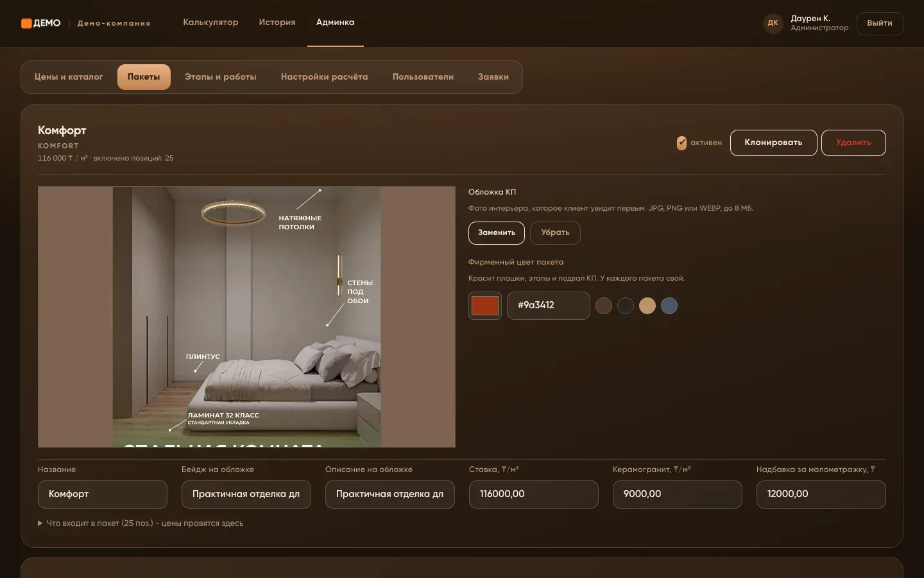924x578 pixels.
Task: Click the Ставка field with 116000,00
Action: point(534,495)
